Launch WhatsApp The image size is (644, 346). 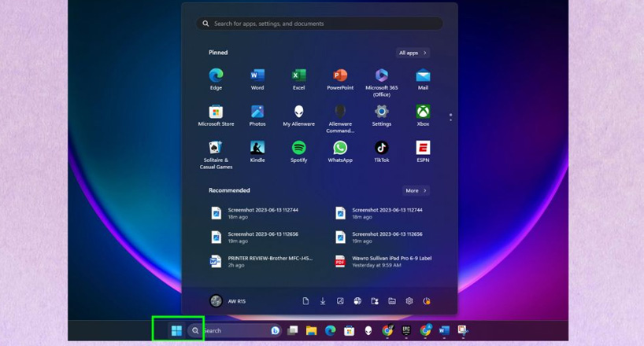pos(340,152)
